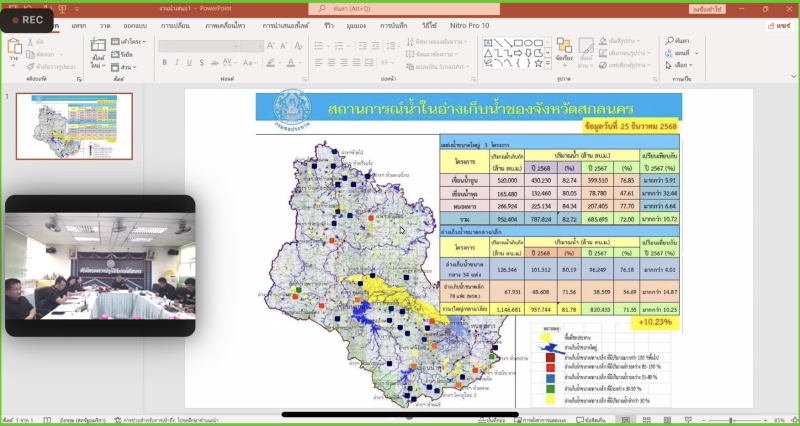Viewport: 800px width, 426px height.
Task: Toggle Underline formatting
Action: pos(187,64)
